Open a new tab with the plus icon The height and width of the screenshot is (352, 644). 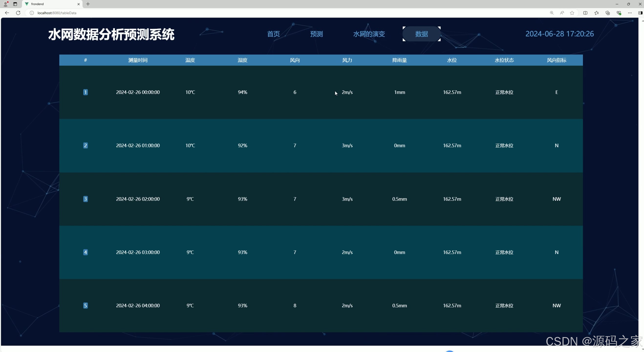(x=88, y=4)
